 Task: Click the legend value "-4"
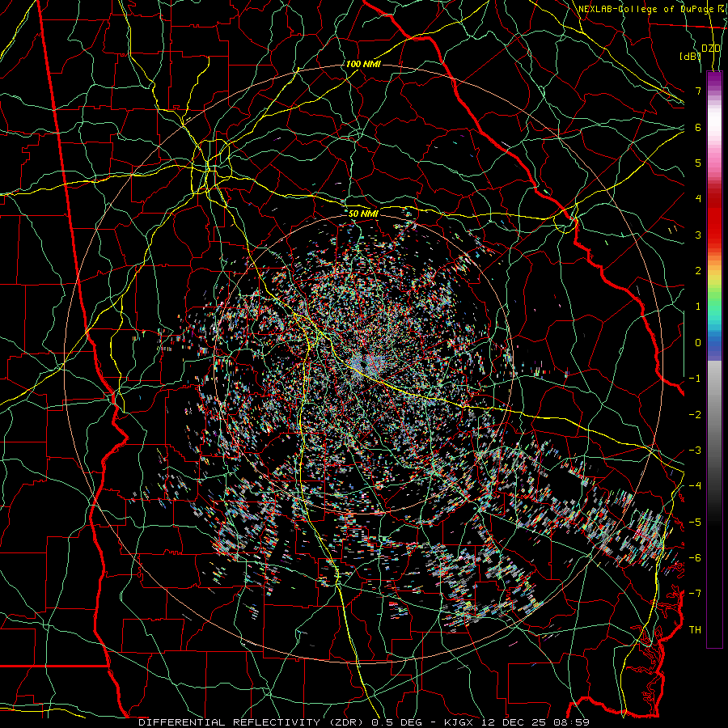coord(695,486)
